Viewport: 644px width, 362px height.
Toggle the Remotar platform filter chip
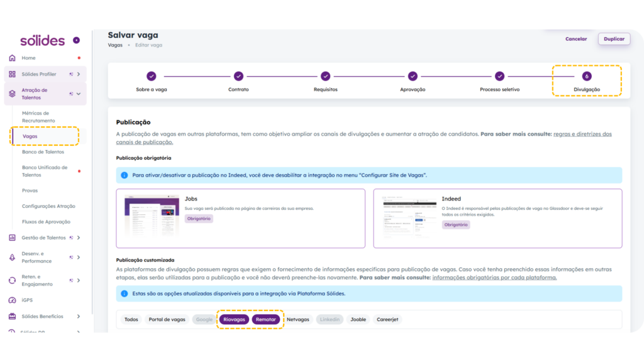click(x=265, y=319)
